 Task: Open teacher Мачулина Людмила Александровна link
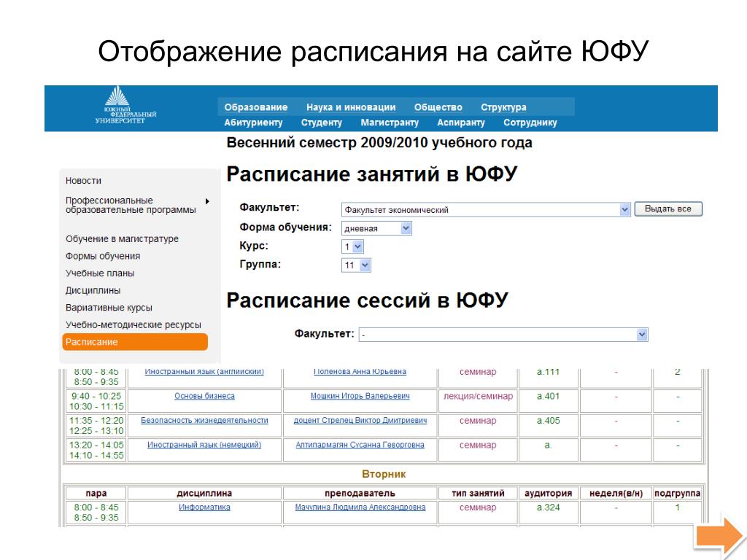point(360,507)
